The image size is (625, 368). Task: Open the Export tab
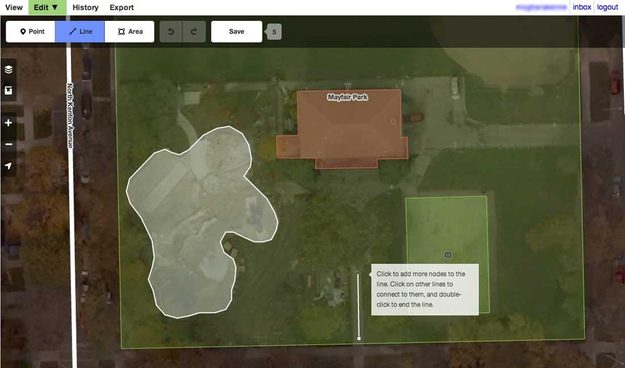pyautogui.click(x=122, y=7)
